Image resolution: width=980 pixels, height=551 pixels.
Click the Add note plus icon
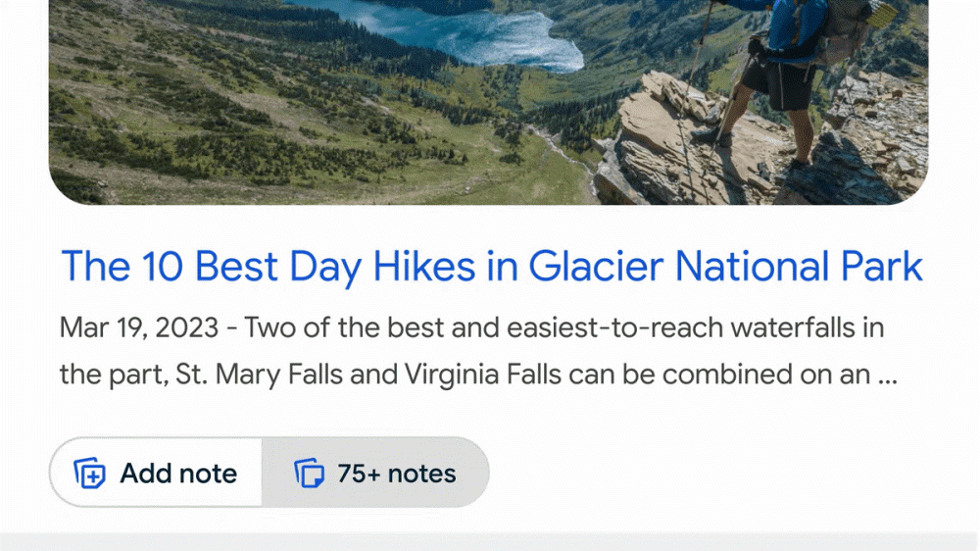90,474
